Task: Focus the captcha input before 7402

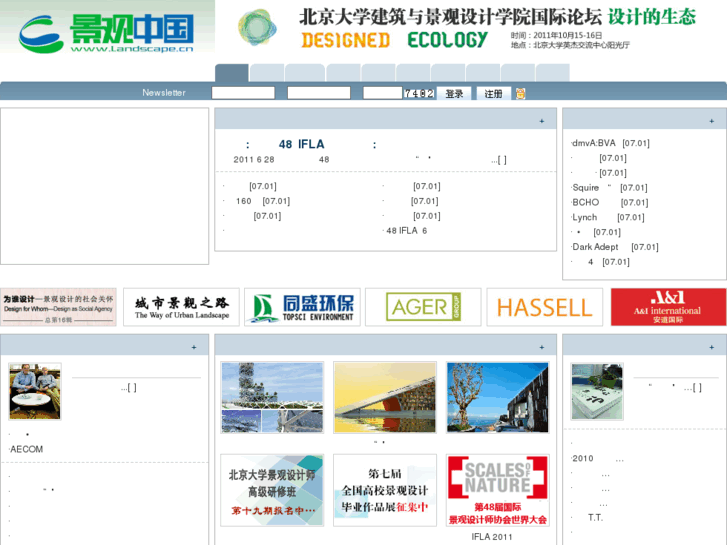Action: click(x=383, y=93)
